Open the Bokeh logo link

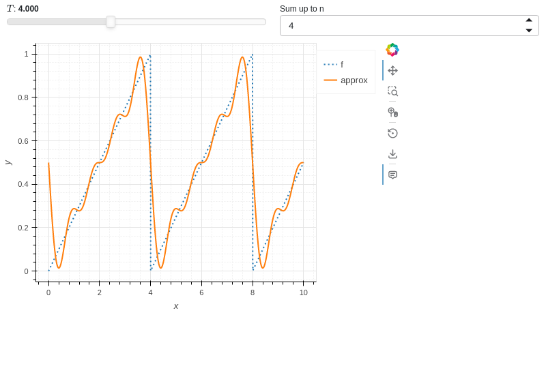tap(392, 50)
